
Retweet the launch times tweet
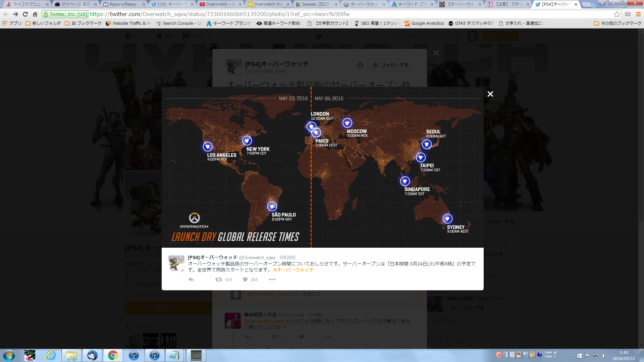tap(219, 280)
